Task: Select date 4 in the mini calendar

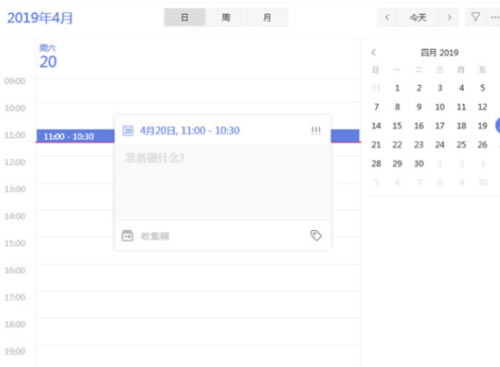Action: point(461,88)
